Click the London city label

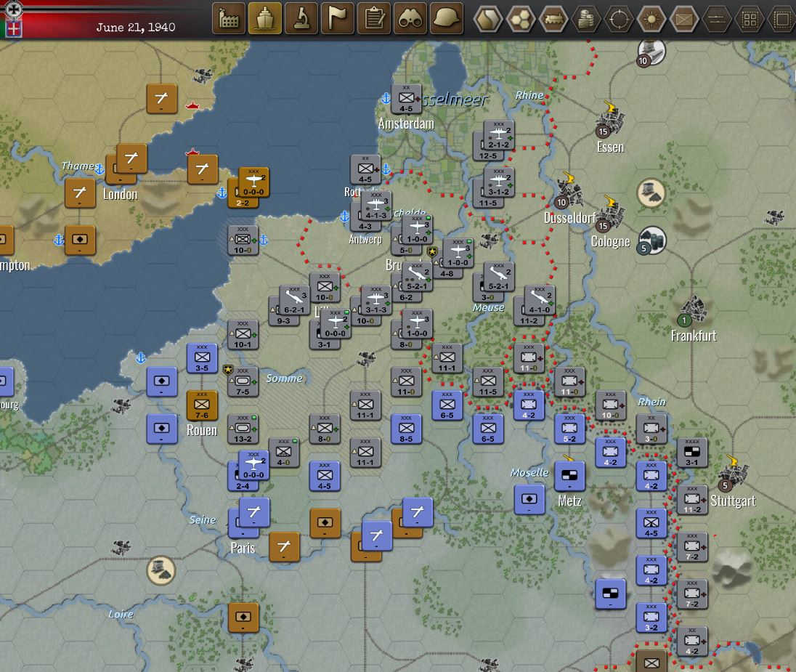121,195
